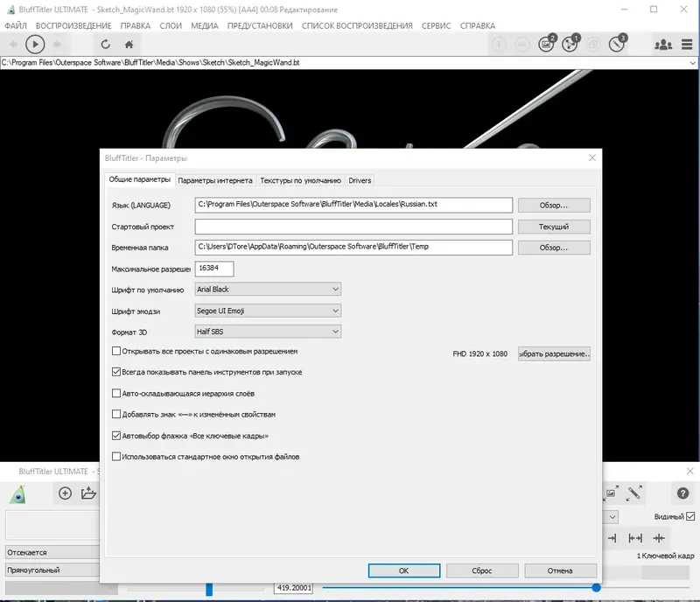Click the greyed-out camera layer icon between the badged icons
The width and height of the screenshot is (700, 602).
tap(593, 45)
